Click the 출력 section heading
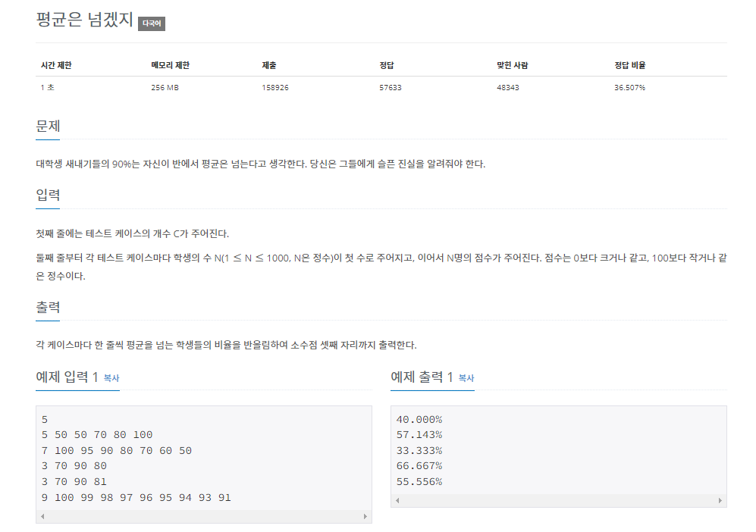The image size is (756, 532). [x=48, y=307]
